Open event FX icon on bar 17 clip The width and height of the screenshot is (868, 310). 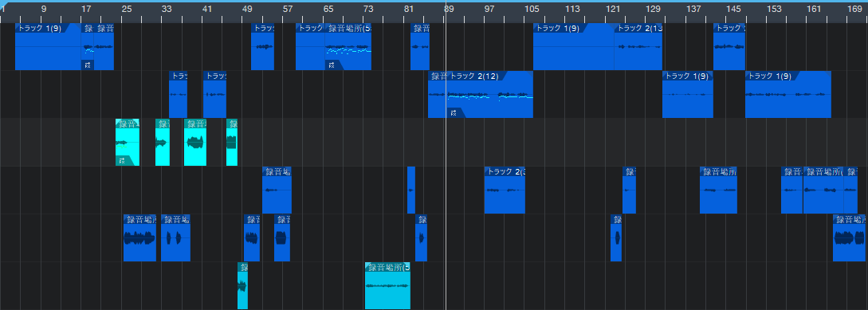[x=88, y=65]
